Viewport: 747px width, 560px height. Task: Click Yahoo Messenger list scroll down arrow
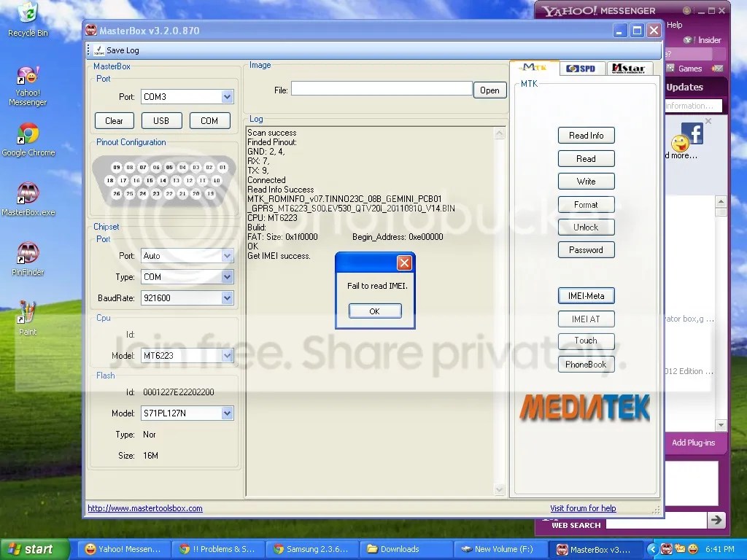pos(721,425)
